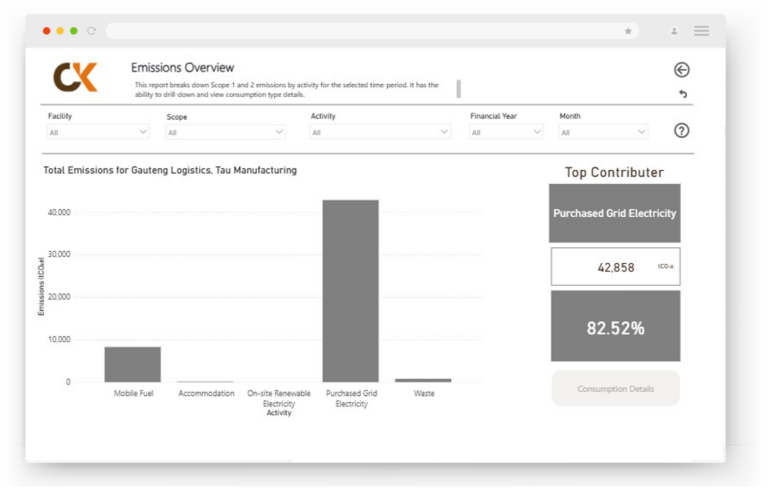
Task: Click the bookmark star in address bar
Action: pyautogui.click(x=628, y=31)
